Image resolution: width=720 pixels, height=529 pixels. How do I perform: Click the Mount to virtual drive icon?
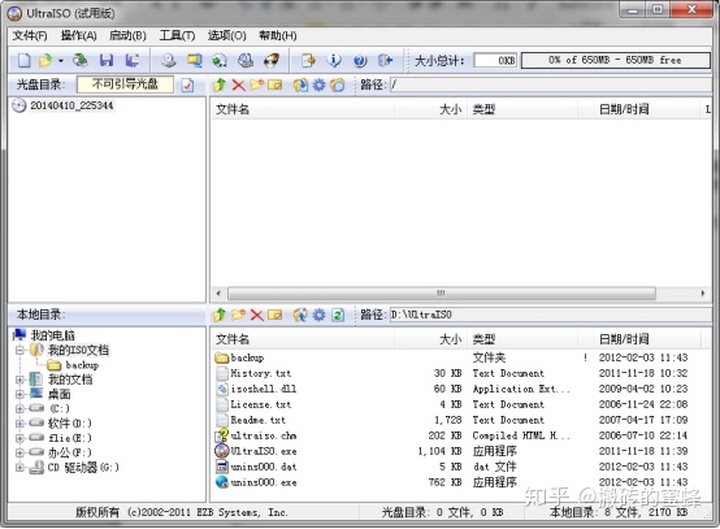[x=246, y=61]
